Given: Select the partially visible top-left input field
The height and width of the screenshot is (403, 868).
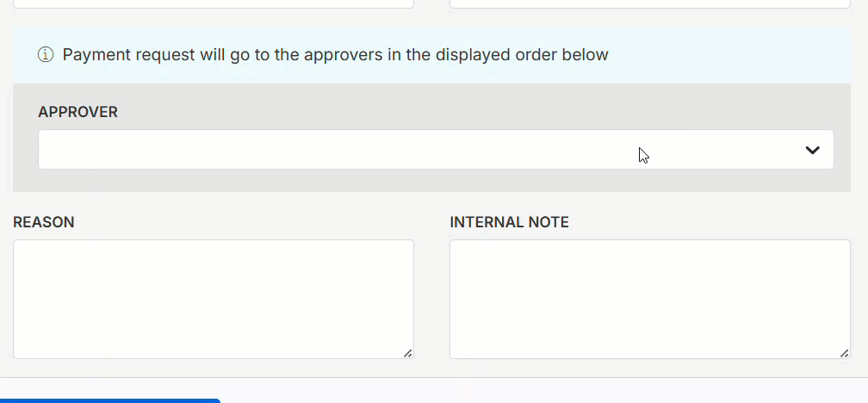Looking at the screenshot, I should tap(214, 3).
